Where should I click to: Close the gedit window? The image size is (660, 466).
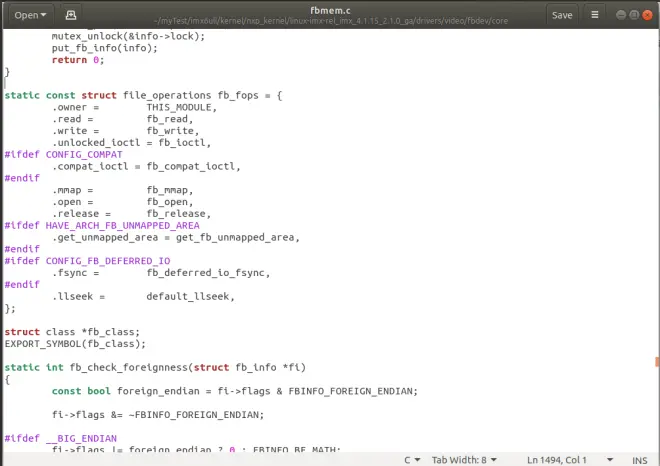point(647,15)
